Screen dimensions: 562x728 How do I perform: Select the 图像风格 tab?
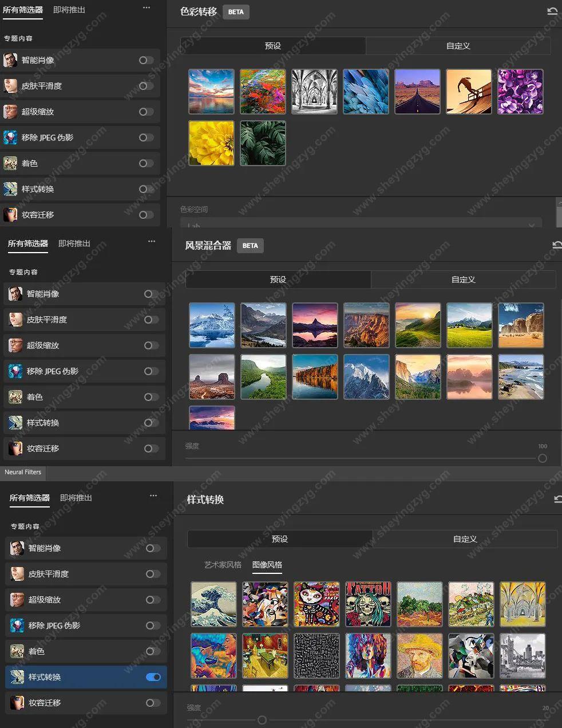(x=267, y=565)
